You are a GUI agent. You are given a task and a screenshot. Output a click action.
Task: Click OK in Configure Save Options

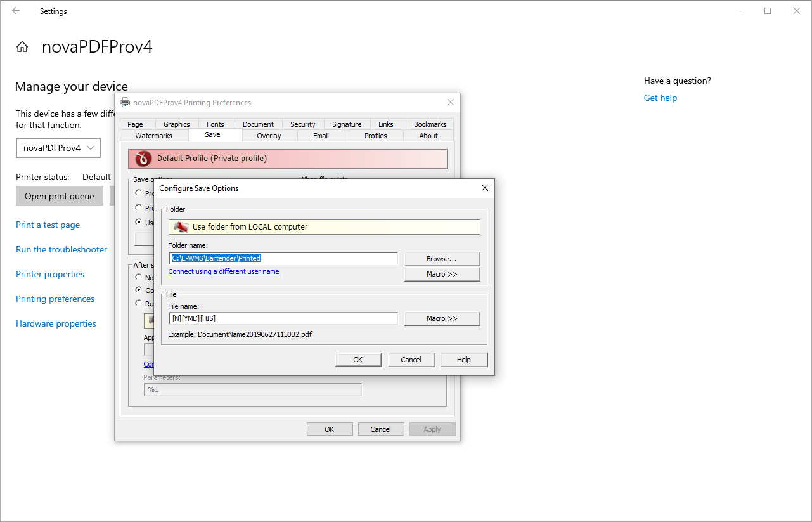(358, 360)
